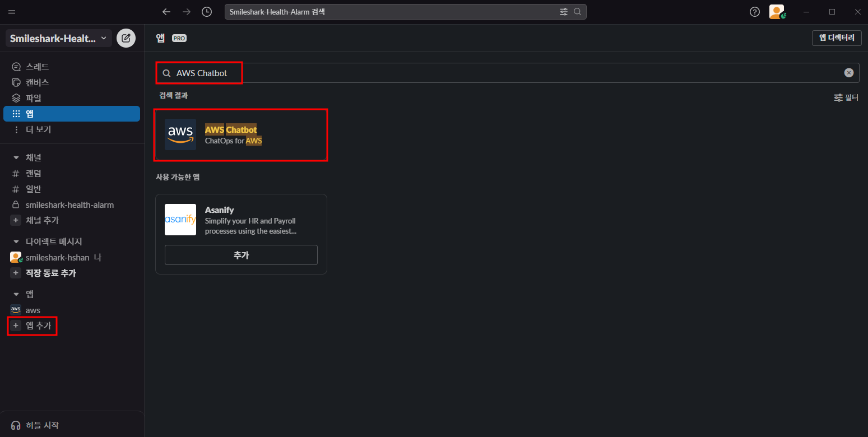Open the smileshark-health-alarm private channel

pos(69,205)
